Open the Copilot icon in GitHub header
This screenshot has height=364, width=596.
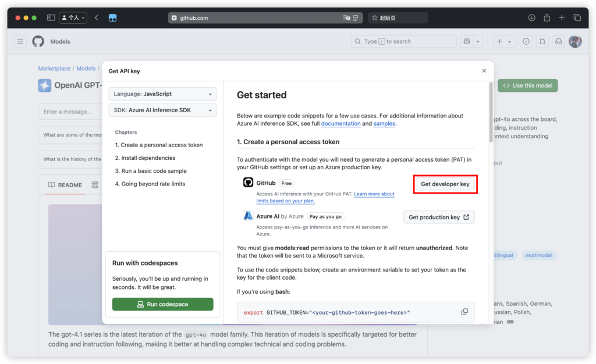point(467,41)
